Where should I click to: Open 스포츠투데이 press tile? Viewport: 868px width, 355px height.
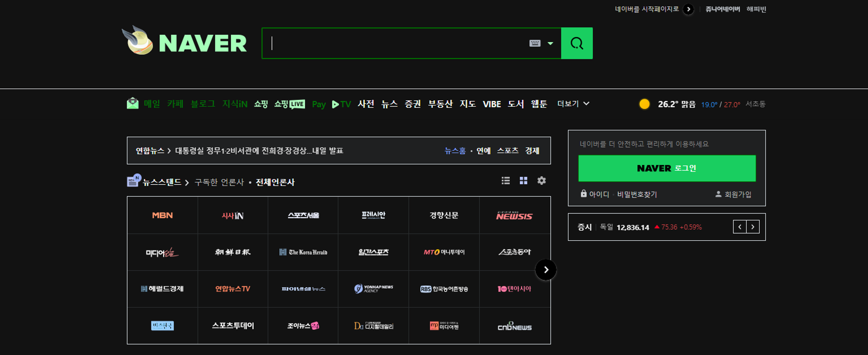pos(233,325)
